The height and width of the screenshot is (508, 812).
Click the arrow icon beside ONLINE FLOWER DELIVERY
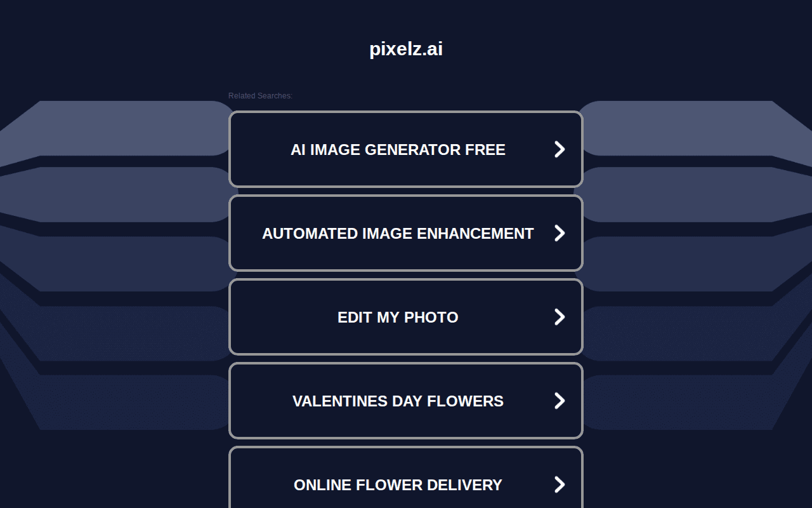pyautogui.click(x=560, y=485)
